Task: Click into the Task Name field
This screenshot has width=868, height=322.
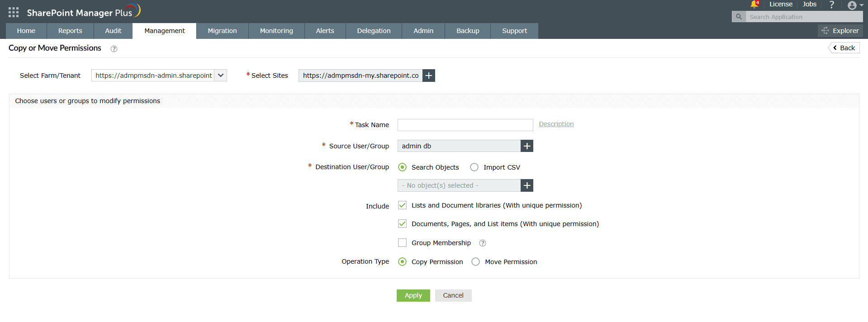Action: tap(465, 125)
